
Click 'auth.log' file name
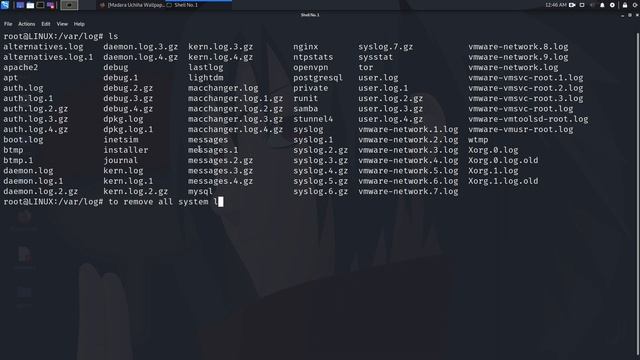pyautogui.click(x=23, y=88)
